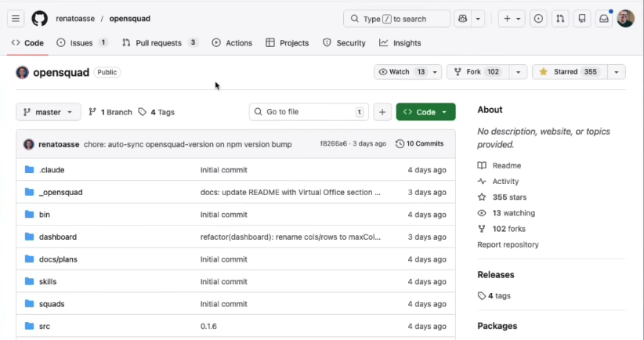Open the master branch selector

coord(48,112)
